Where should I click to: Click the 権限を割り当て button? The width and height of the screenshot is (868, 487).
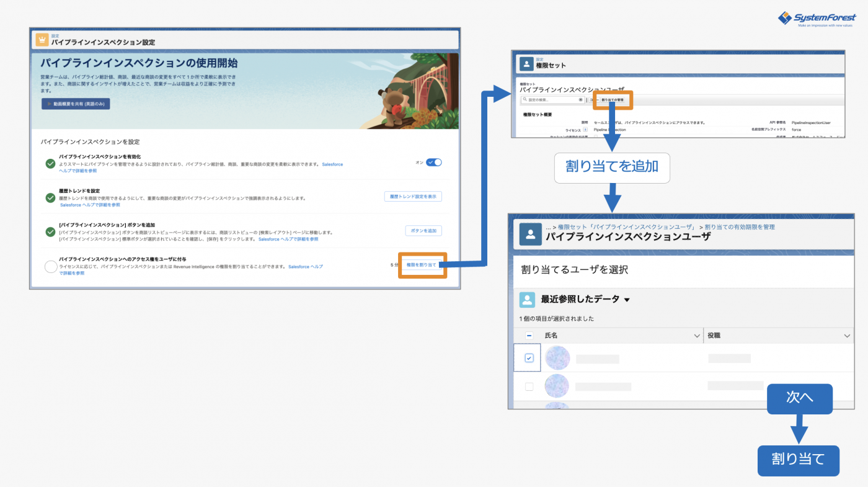(422, 265)
